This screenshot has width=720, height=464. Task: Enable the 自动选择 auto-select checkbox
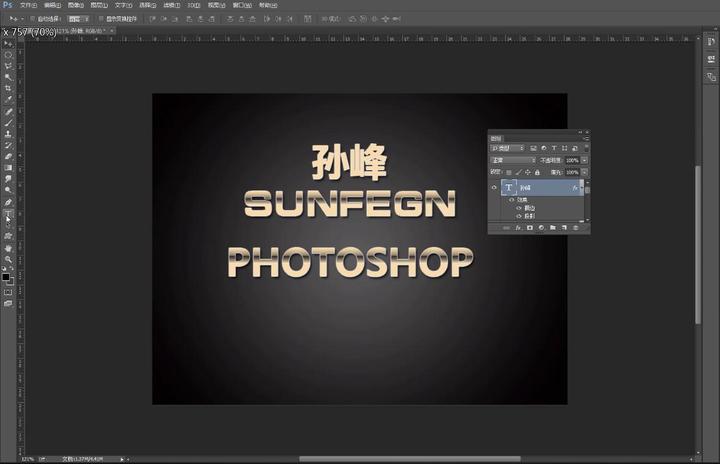33,19
